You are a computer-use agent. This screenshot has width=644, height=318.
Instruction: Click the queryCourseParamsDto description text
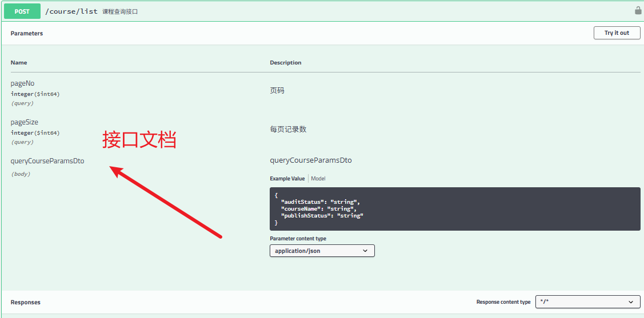coord(311,160)
